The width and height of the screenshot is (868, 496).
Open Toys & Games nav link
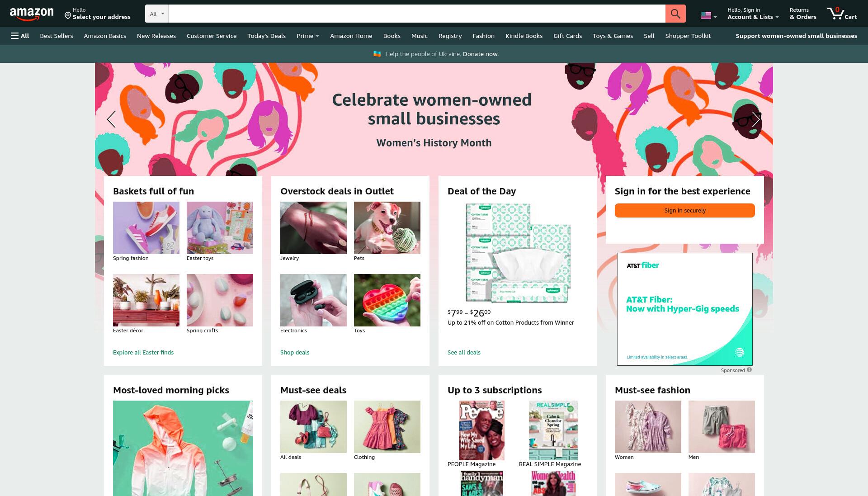click(613, 36)
